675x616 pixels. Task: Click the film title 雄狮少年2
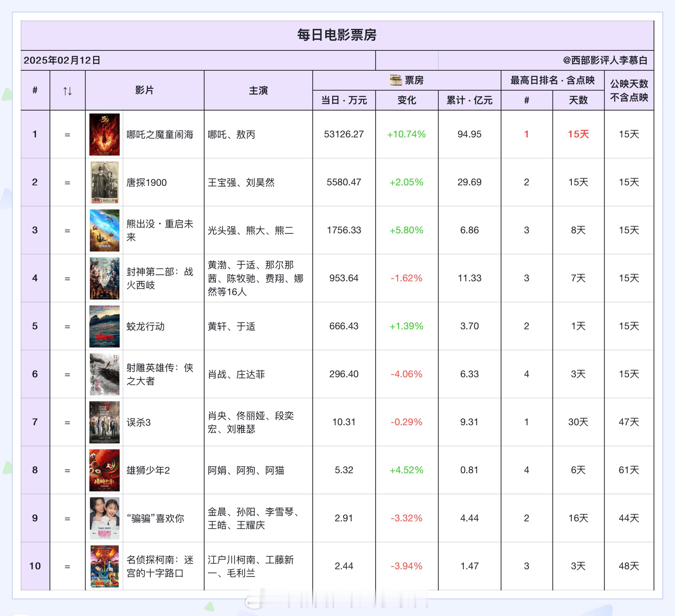tap(148, 470)
